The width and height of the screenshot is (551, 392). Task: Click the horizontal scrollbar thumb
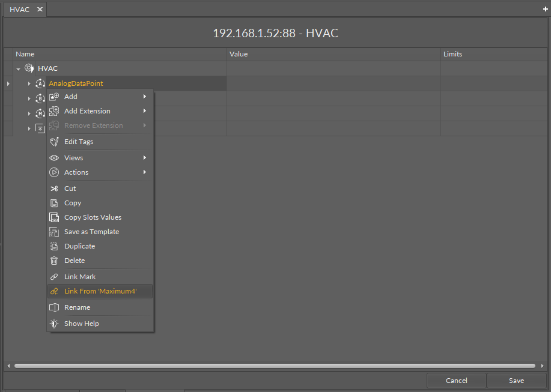click(x=275, y=366)
